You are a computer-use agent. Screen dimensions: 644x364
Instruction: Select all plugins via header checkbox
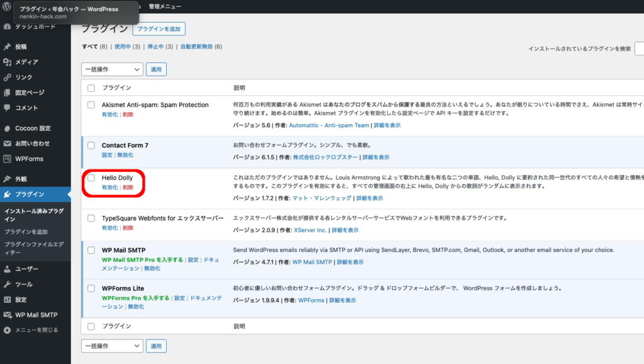pos(91,88)
